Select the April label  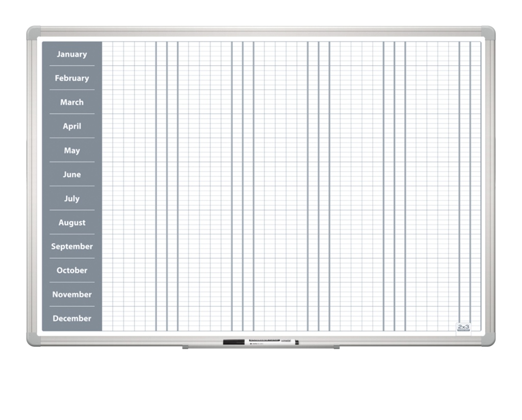(72, 126)
